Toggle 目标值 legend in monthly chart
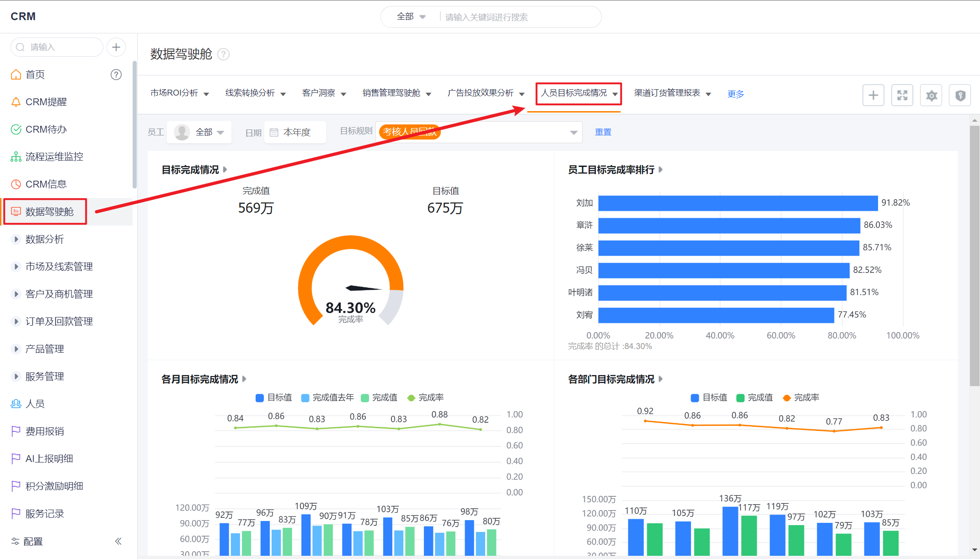980x559 pixels. tap(273, 398)
